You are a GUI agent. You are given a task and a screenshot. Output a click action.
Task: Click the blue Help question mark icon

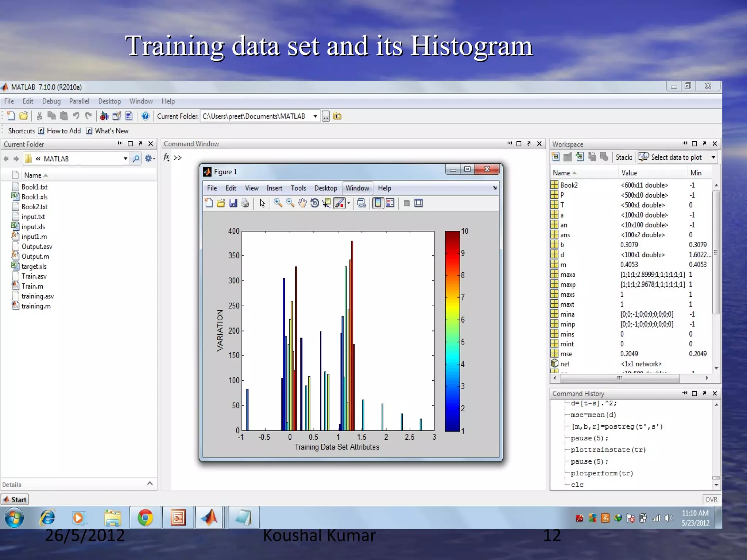click(x=145, y=116)
